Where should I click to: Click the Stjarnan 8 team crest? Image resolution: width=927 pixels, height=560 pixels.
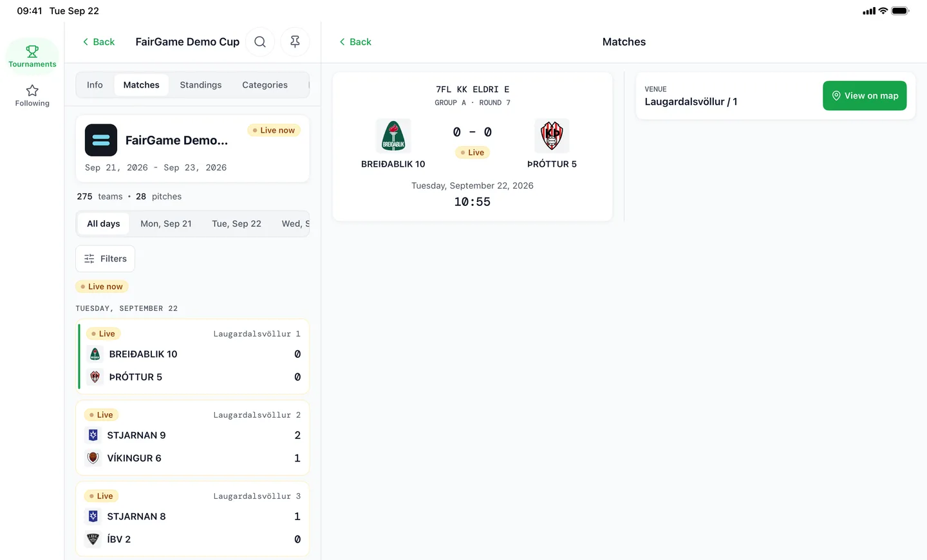(x=93, y=516)
